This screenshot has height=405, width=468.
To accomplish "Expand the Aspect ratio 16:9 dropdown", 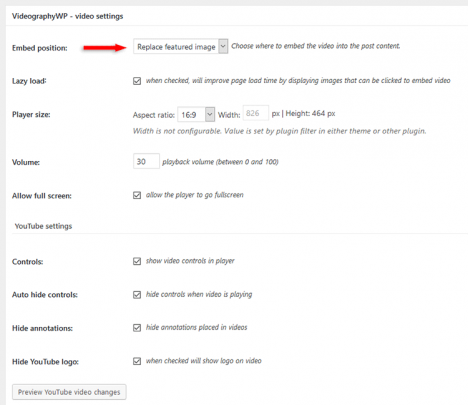I will pos(196,115).
